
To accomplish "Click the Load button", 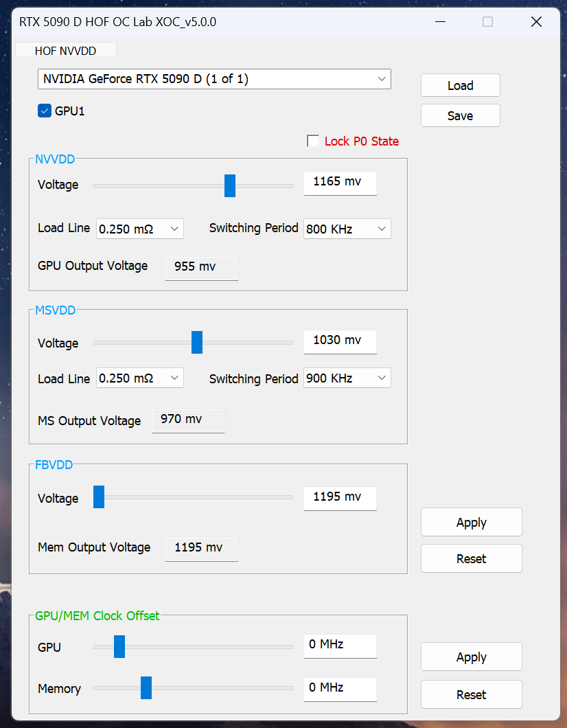I will pyautogui.click(x=460, y=85).
